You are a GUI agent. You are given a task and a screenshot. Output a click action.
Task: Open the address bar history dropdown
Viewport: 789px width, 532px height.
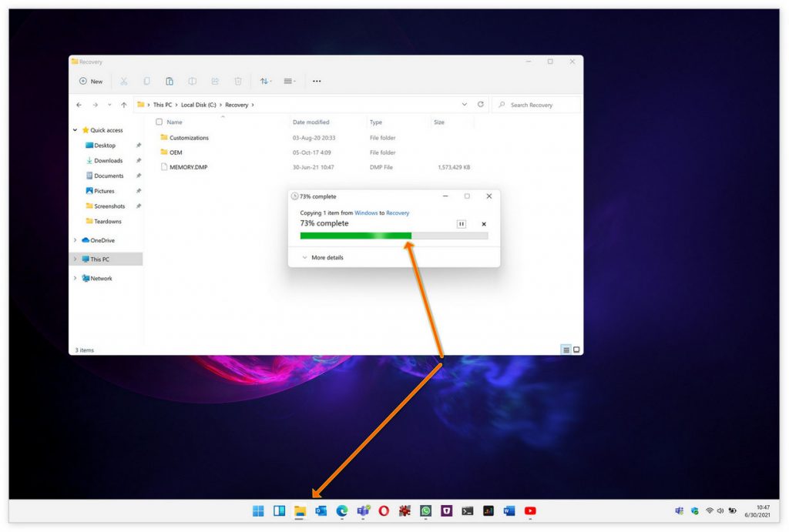tap(465, 104)
